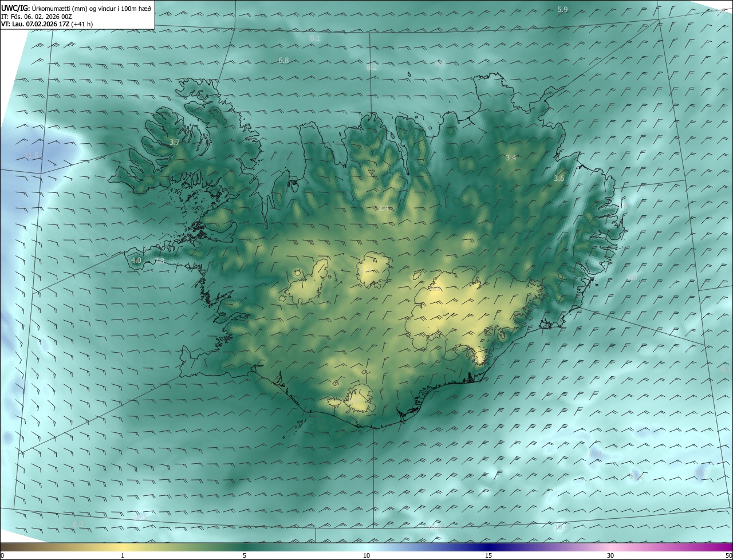Click the '50' tick on the color scale
Viewport: 733px width, 560px height.
(728, 555)
